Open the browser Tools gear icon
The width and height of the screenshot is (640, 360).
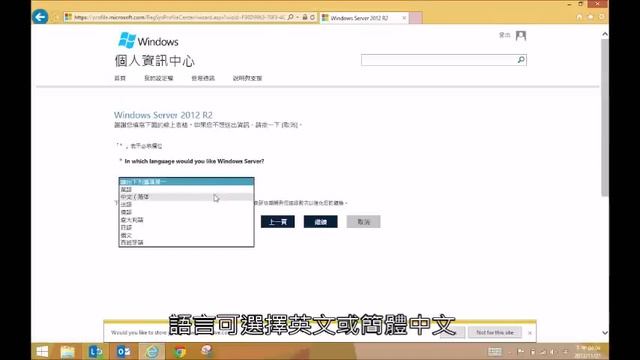point(602,17)
